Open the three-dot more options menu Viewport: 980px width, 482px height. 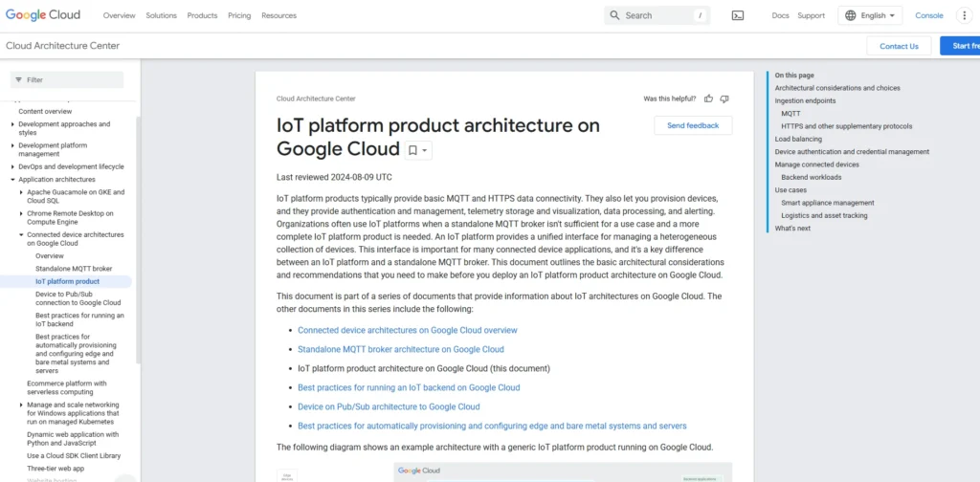click(x=965, y=15)
